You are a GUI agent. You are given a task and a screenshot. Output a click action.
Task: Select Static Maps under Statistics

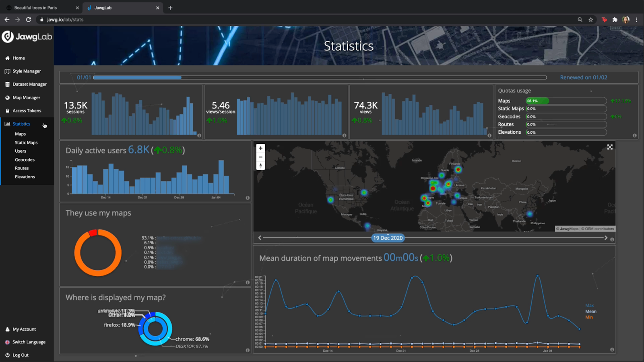pyautogui.click(x=26, y=143)
